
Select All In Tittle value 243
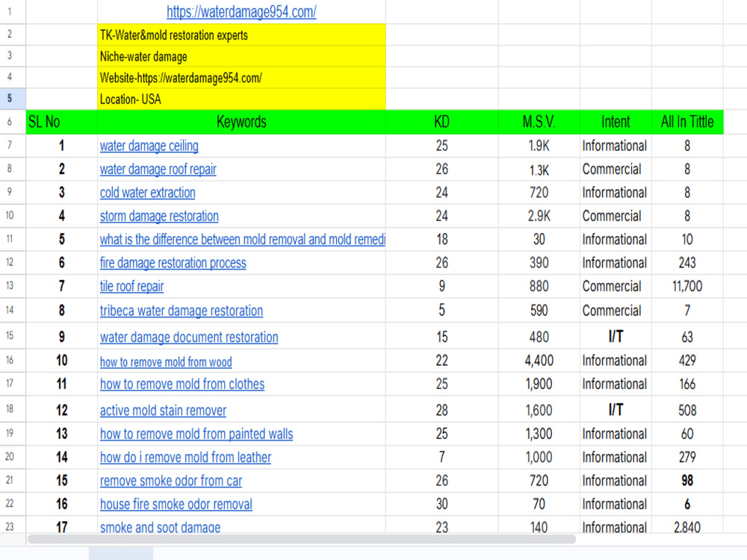coord(687,262)
